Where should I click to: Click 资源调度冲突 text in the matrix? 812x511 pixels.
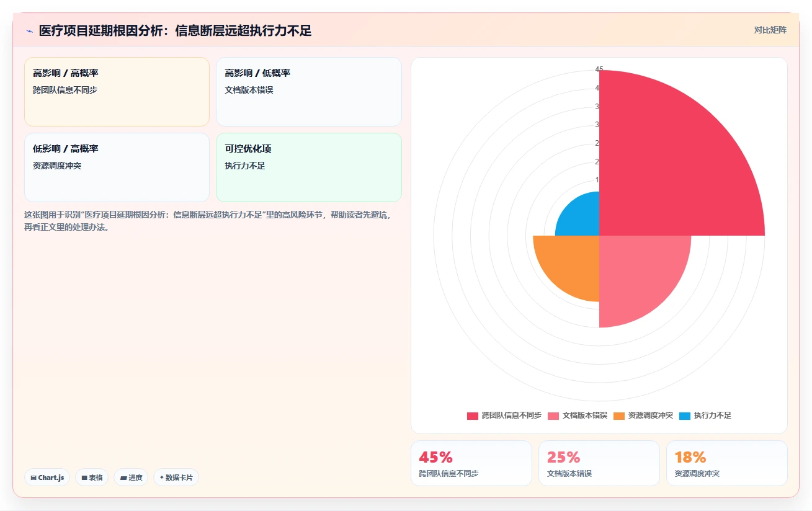click(x=57, y=166)
